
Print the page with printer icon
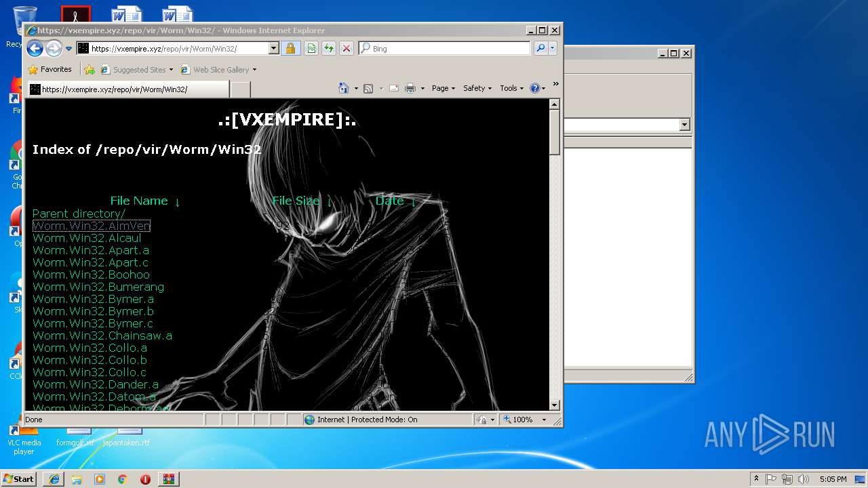tap(410, 88)
